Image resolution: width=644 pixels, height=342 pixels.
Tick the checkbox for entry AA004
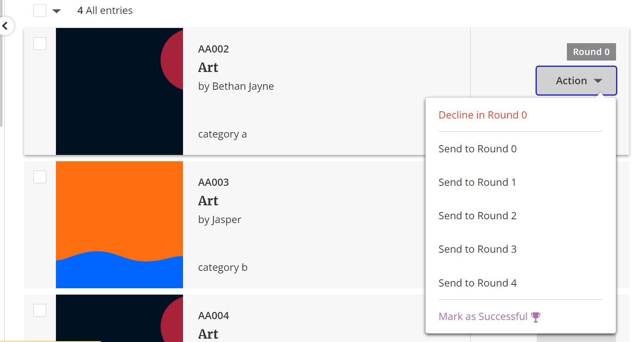pos(40,310)
